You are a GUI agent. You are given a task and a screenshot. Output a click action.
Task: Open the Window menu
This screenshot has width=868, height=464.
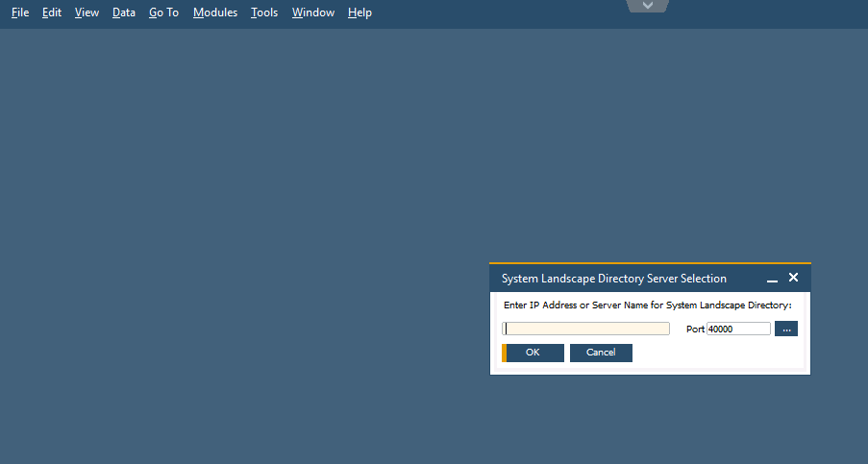(x=313, y=12)
